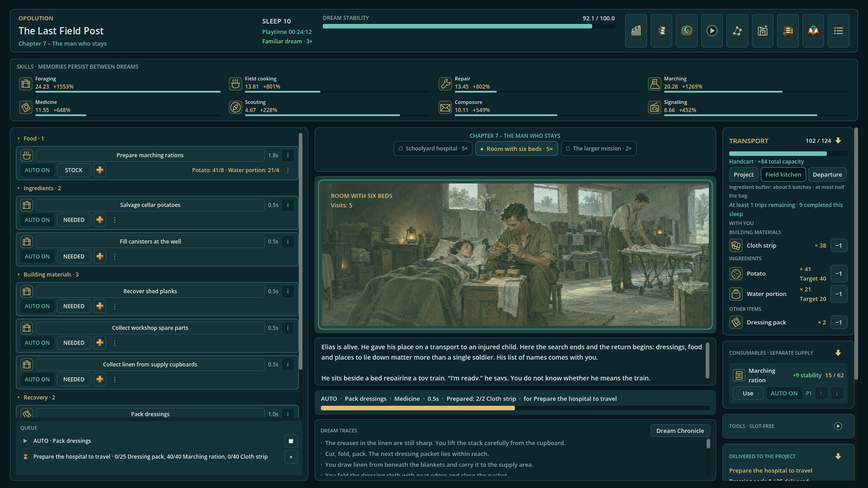Open the play circle icon in top toolbar
This screenshot has height=488, width=868.
(712, 31)
